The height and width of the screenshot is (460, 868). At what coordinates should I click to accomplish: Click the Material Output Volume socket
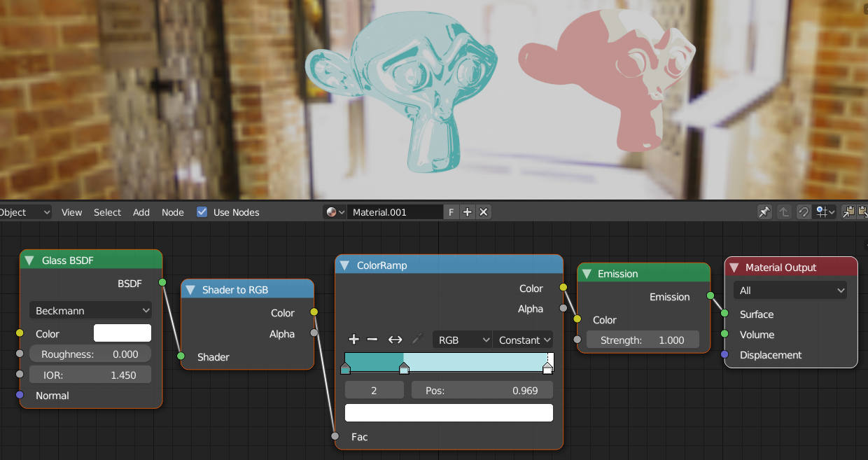pos(724,334)
